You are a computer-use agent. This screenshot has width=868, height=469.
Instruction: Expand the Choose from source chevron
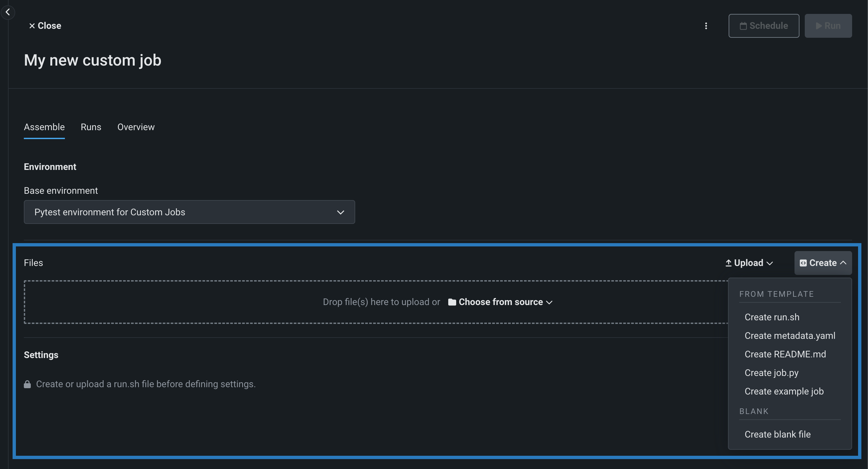[x=549, y=302]
